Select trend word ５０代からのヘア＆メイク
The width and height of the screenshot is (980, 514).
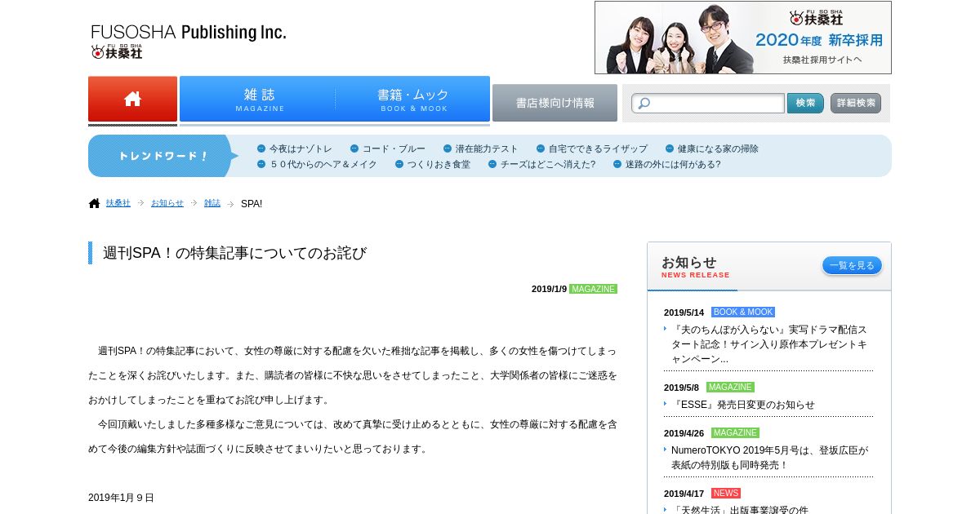tap(323, 164)
